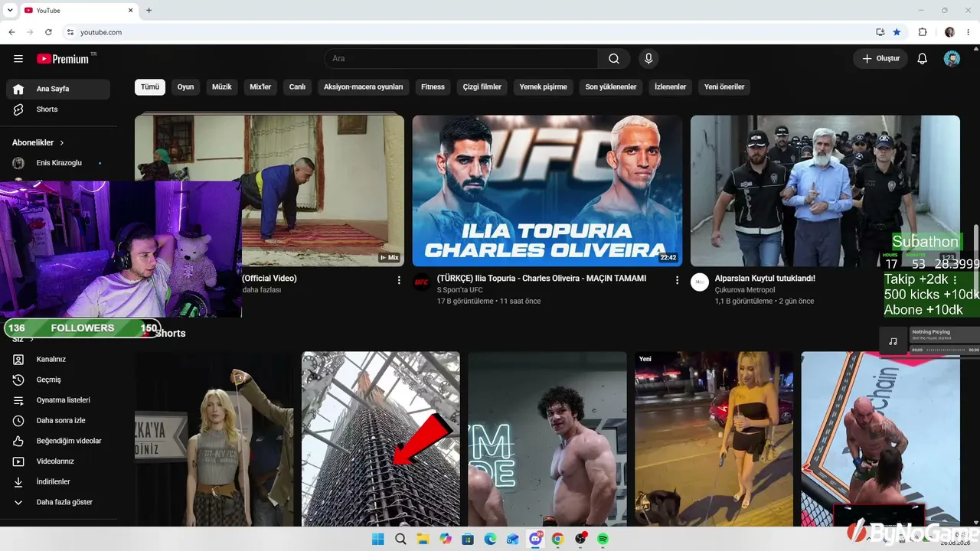Select the Tümü filter chip
The image size is (980, 551).
150,87
